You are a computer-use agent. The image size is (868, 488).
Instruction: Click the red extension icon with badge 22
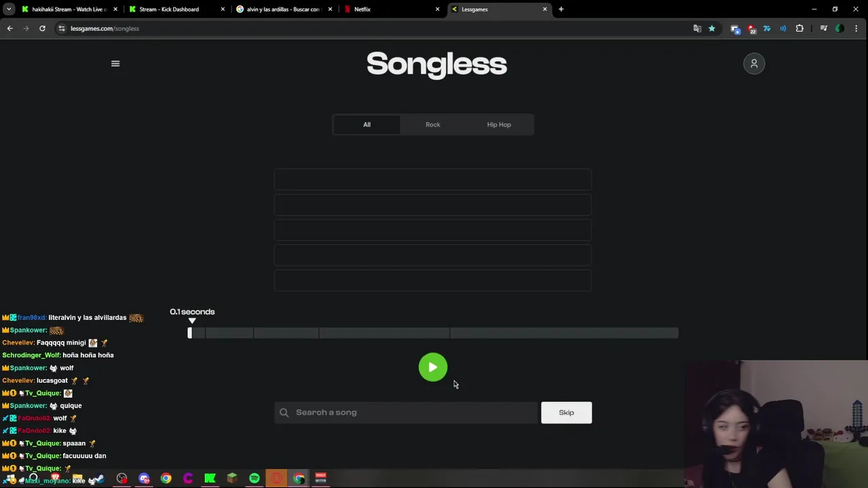751,28
